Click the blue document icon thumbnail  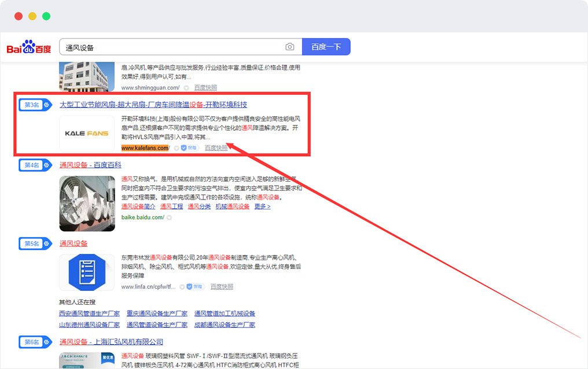click(x=87, y=272)
